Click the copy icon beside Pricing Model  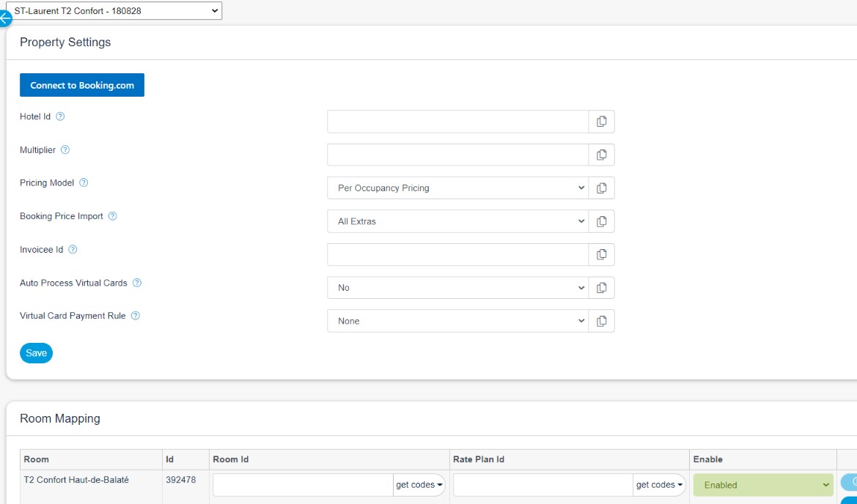(601, 188)
